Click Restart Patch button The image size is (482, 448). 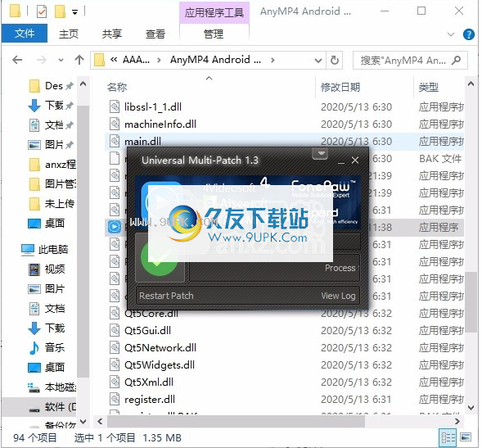coord(166,296)
